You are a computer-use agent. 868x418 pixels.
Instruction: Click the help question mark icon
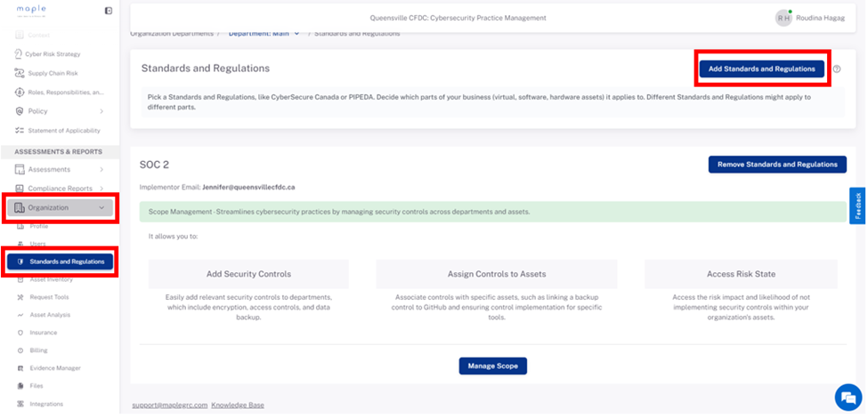point(837,69)
